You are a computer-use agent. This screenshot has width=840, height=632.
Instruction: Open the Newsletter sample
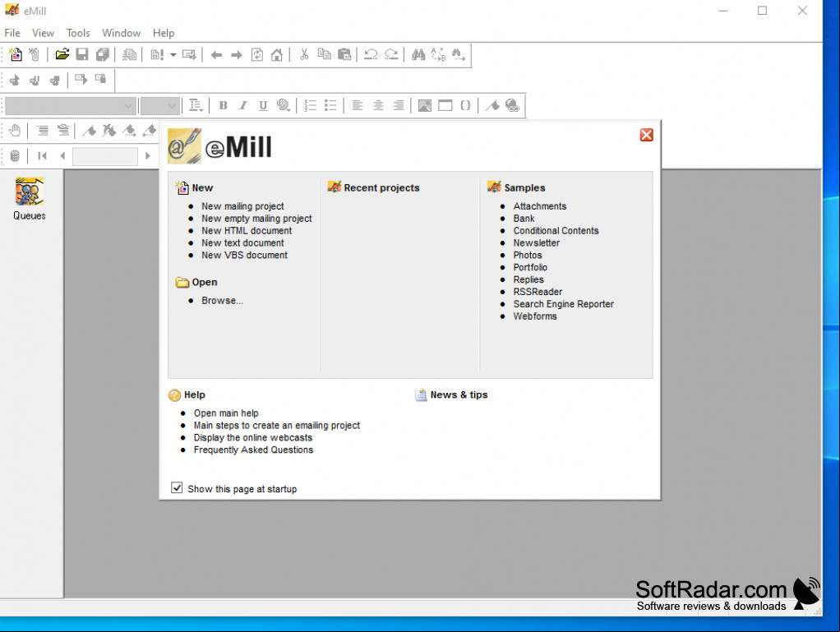tap(536, 243)
